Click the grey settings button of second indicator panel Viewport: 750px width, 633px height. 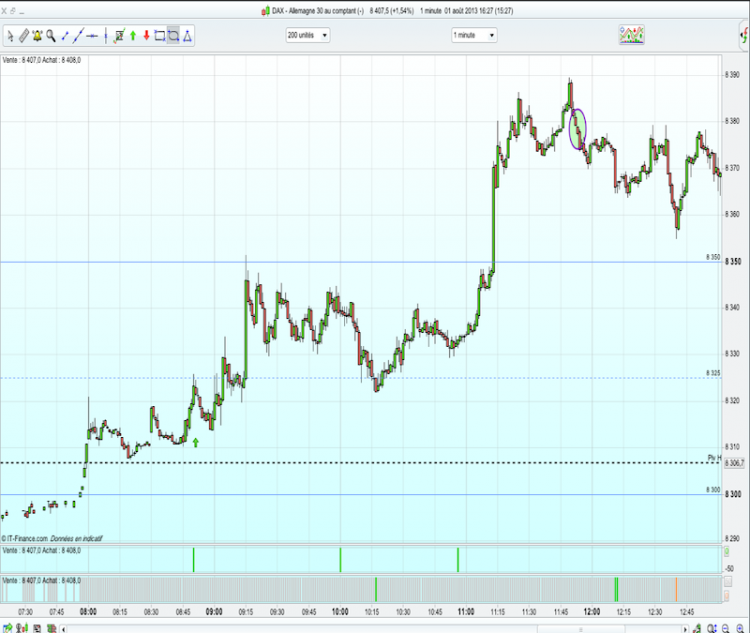click(x=728, y=582)
